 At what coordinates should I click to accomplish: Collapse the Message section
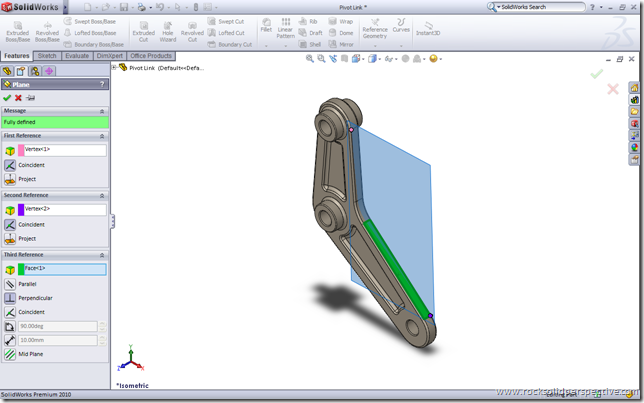pyautogui.click(x=102, y=111)
